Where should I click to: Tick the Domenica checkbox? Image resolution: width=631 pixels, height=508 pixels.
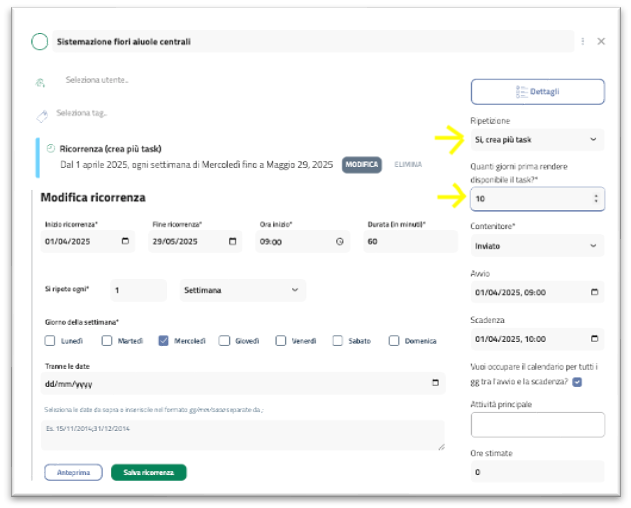point(395,340)
